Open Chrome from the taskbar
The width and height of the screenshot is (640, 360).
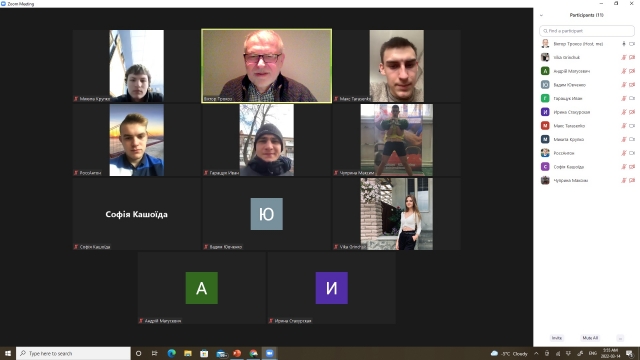(253, 353)
